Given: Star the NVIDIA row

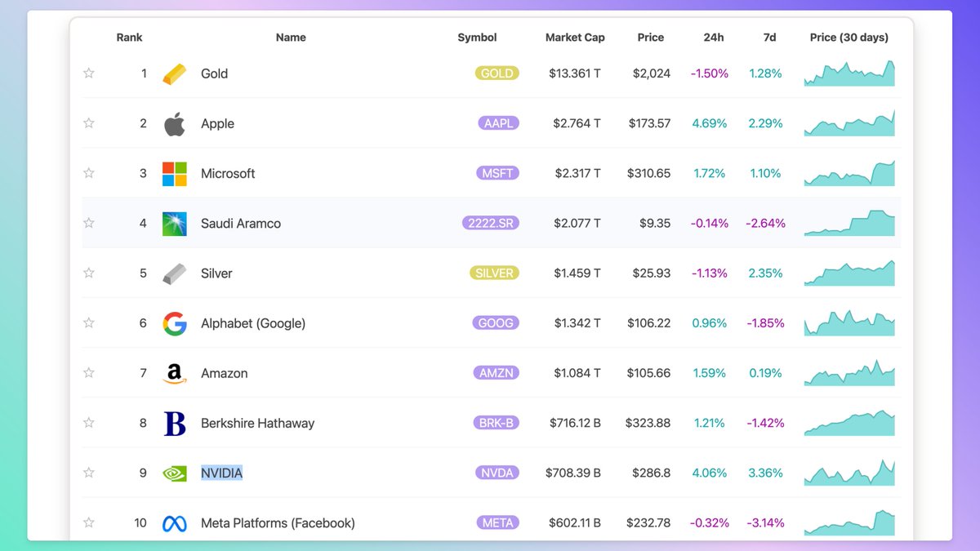Looking at the screenshot, I should 89,473.
